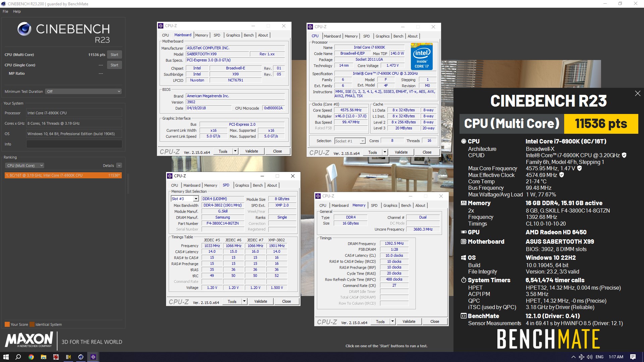This screenshot has width=644, height=362.
Task: Open volume control in system tray
Action: pos(589,357)
